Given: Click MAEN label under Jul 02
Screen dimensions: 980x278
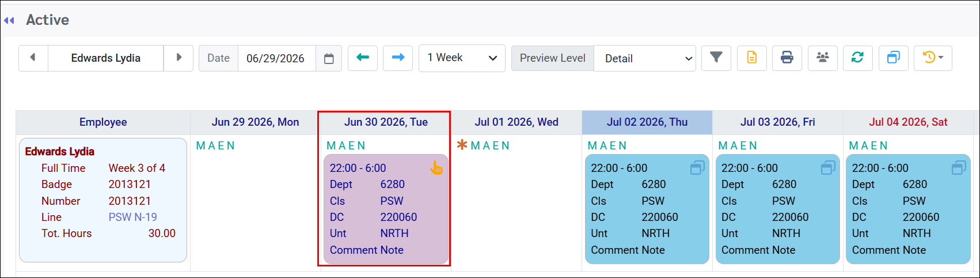Looking at the screenshot, I should [x=607, y=145].
